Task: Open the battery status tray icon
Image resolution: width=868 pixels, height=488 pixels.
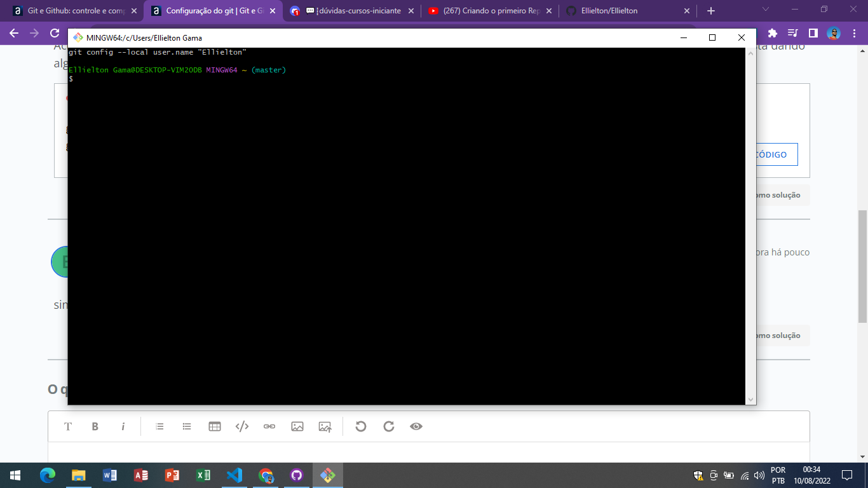Action: tap(728, 475)
